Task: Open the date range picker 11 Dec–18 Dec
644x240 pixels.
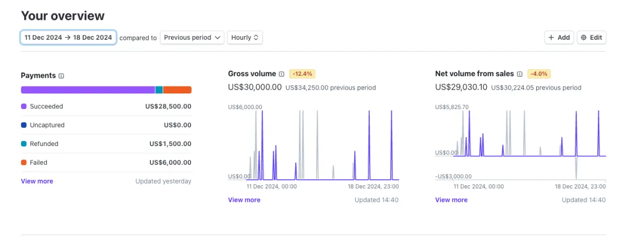Action: coord(68,38)
